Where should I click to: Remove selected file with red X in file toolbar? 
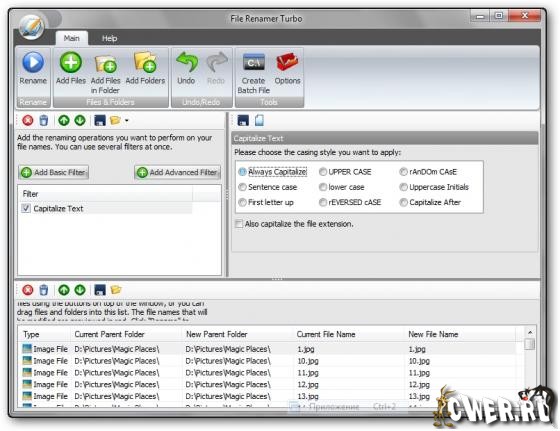coord(28,290)
